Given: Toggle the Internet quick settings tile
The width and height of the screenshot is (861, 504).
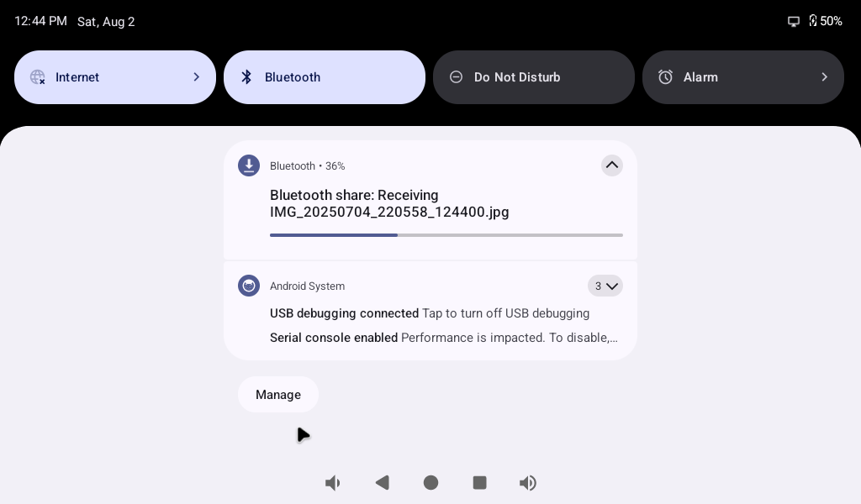Looking at the screenshot, I should 114,77.
